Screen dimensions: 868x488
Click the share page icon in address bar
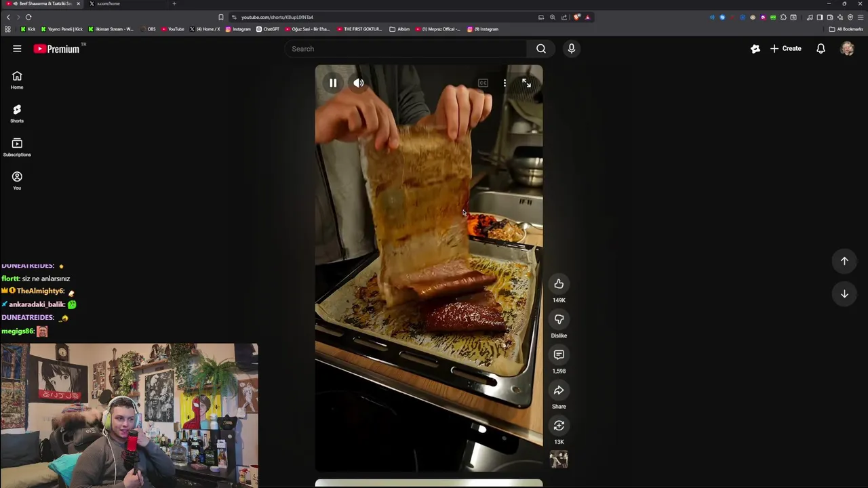click(x=564, y=17)
